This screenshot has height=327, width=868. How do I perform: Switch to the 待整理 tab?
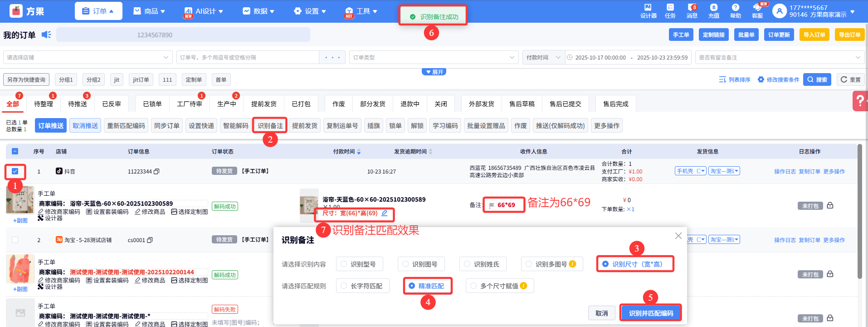pos(44,104)
